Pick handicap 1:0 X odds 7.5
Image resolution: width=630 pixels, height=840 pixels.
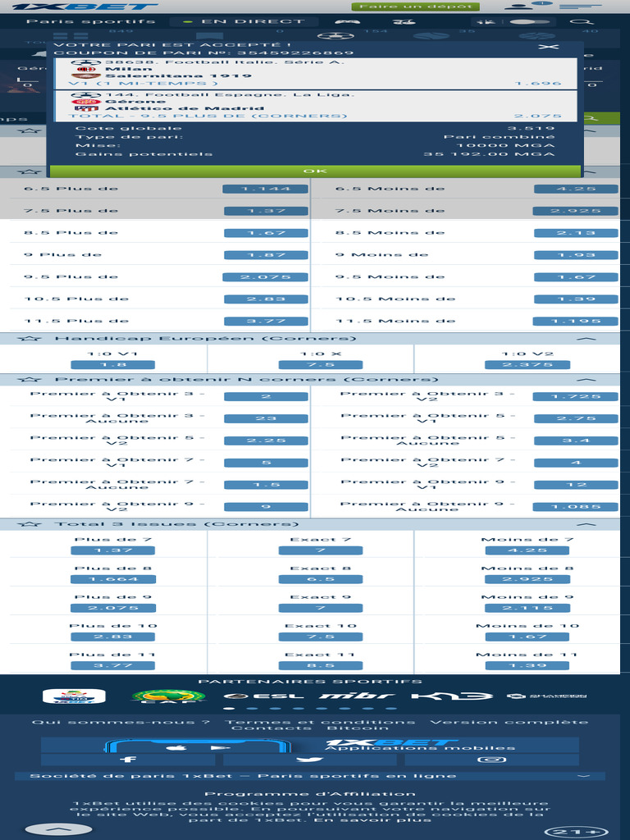[321, 365]
